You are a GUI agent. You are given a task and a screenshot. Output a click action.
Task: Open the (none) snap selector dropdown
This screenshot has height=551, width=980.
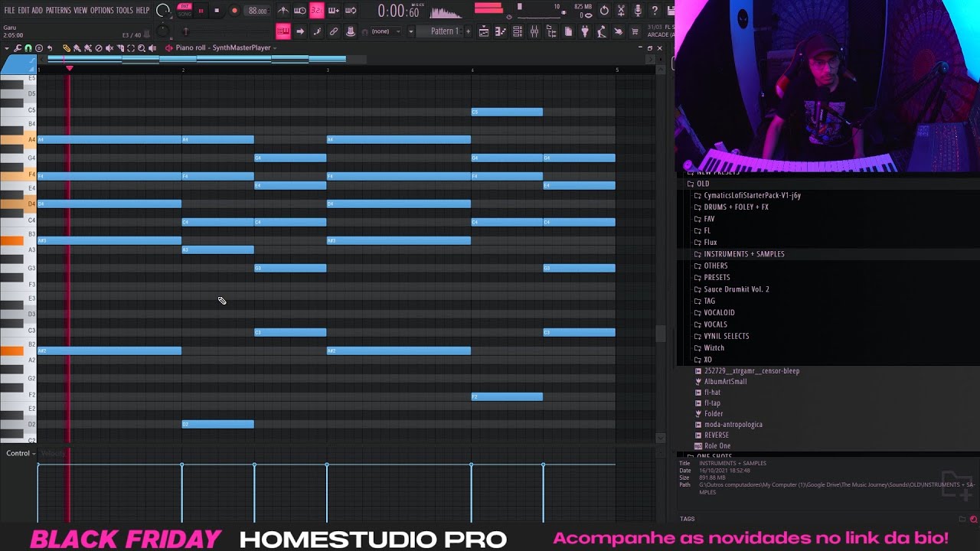point(386,31)
